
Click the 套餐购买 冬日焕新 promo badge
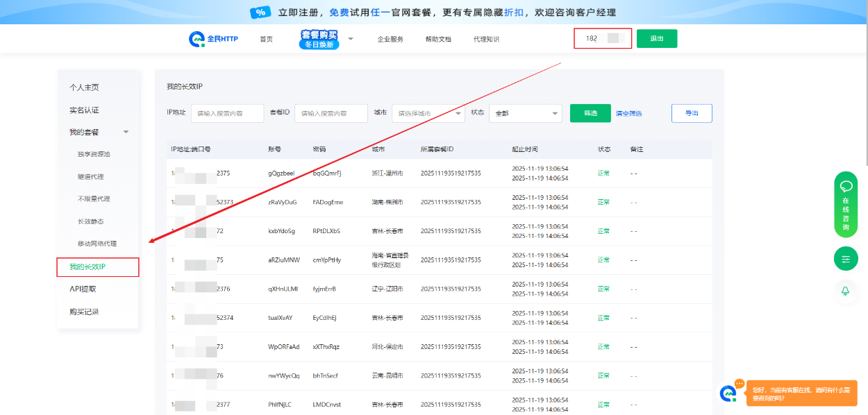tap(319, 39)
